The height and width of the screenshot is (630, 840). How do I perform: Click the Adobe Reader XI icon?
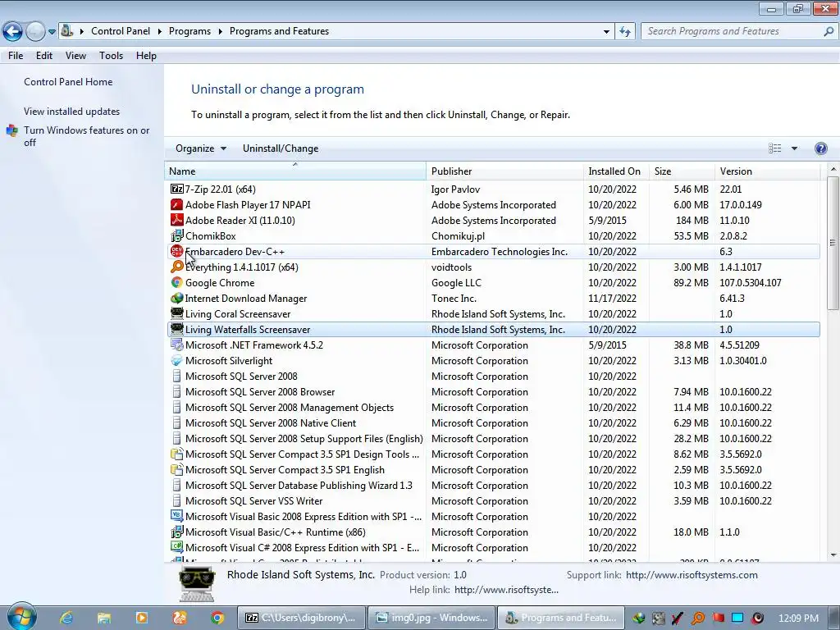click(x=176, y=220)
